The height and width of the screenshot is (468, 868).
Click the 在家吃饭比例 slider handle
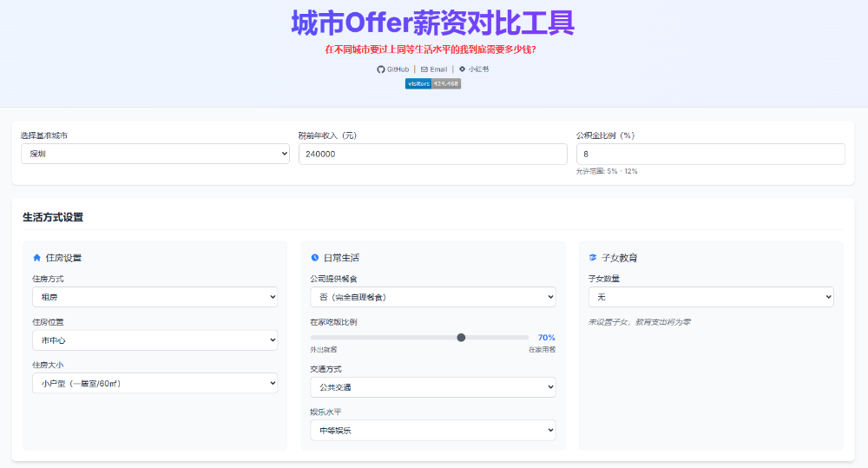click(461, 338)
